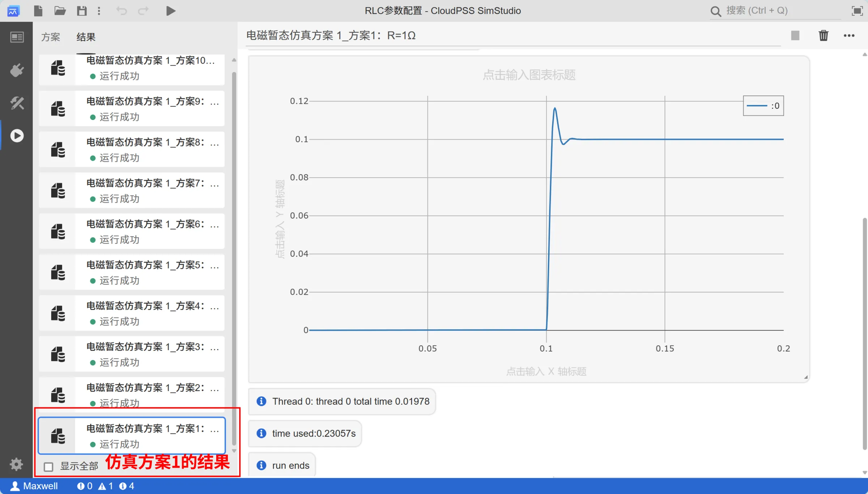
Task: Start simulation with toolbar play button
Action: pyautogui.click(x=171, y=11)
